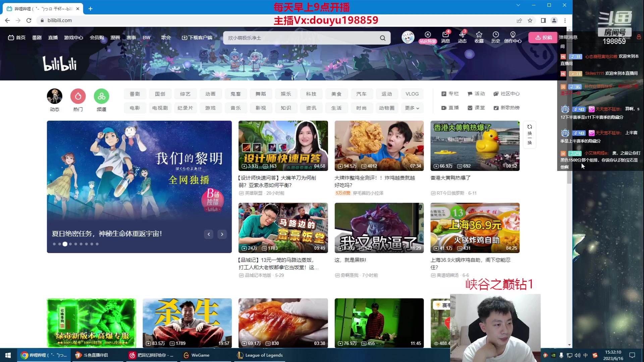Open the 热门 flame icon

point(78,97)
